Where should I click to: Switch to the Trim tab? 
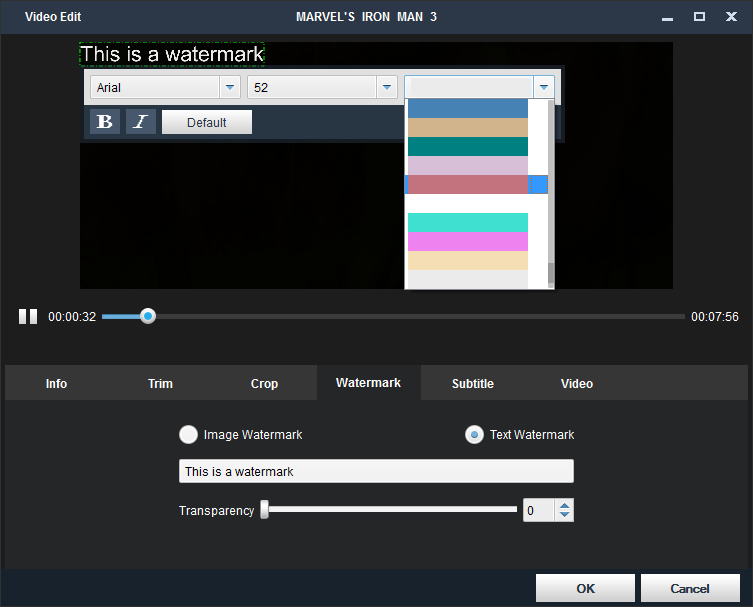click(160, 383)
